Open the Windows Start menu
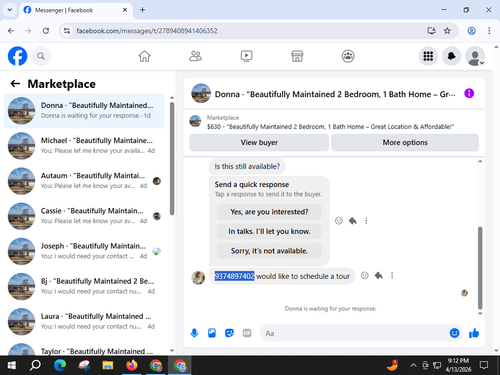This screenshot has width=500, height=375. (12, 366)
